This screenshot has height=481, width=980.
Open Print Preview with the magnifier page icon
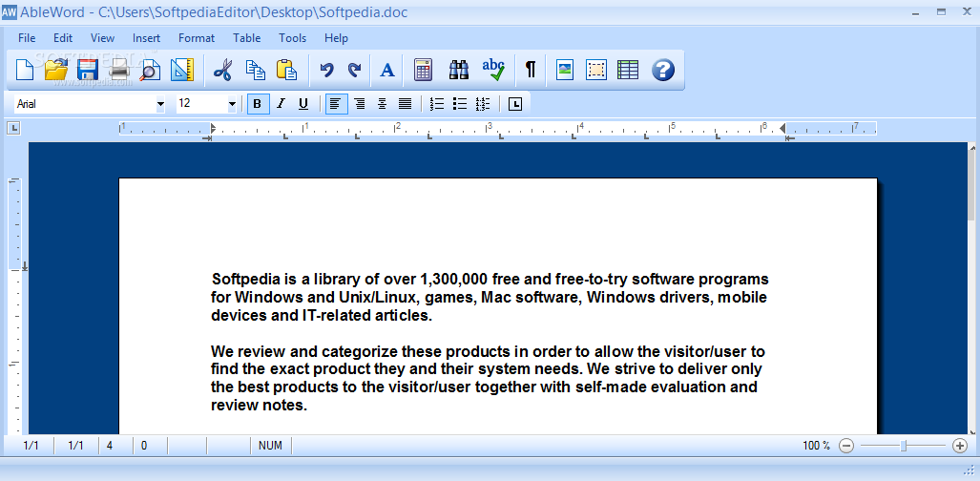click(x=150, y=70)
